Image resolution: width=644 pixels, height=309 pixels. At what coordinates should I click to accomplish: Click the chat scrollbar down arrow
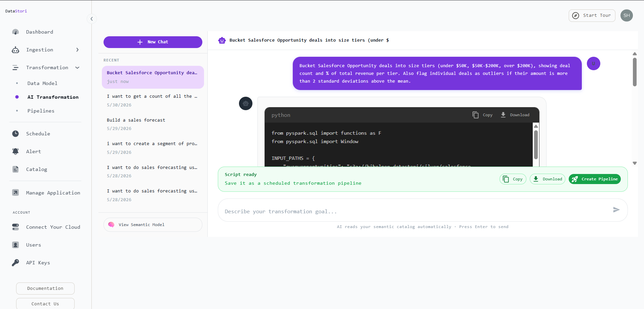click(x=635, y=163)
